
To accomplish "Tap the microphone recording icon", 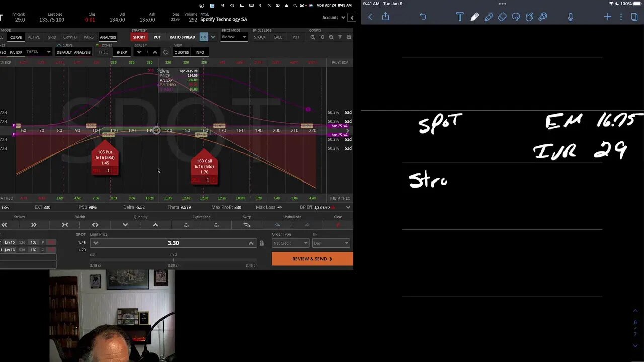I will coord(570,17).
